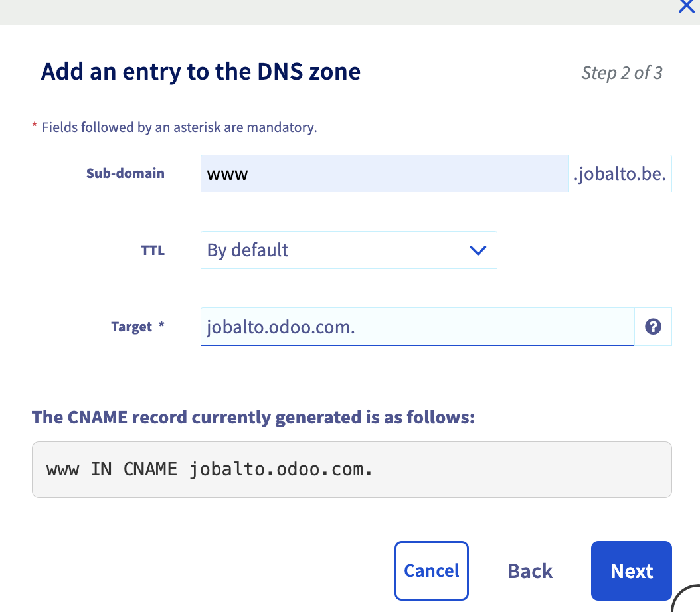Click the CNAME record heading text
Viewport: 700px width, 612px height.
tap(253, 418)
